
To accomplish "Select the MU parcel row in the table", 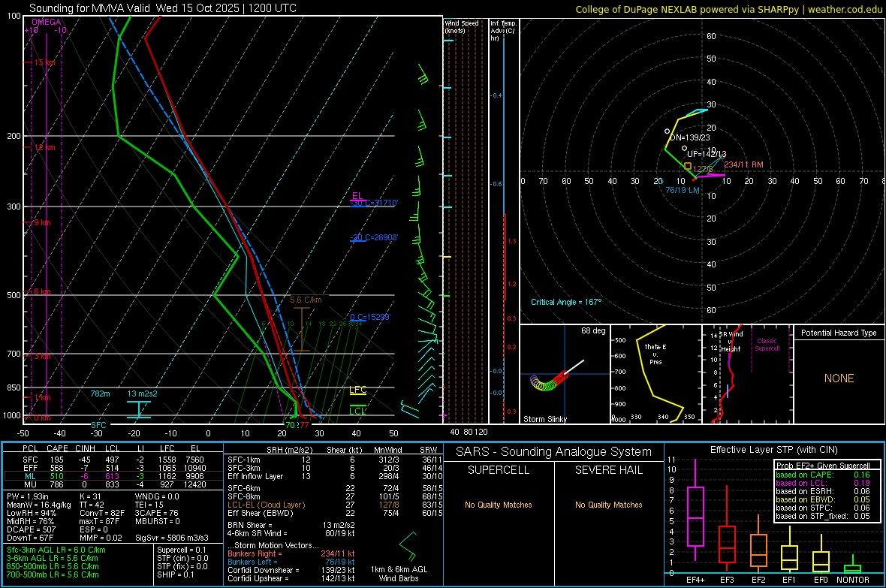I will tap(113, 484).
